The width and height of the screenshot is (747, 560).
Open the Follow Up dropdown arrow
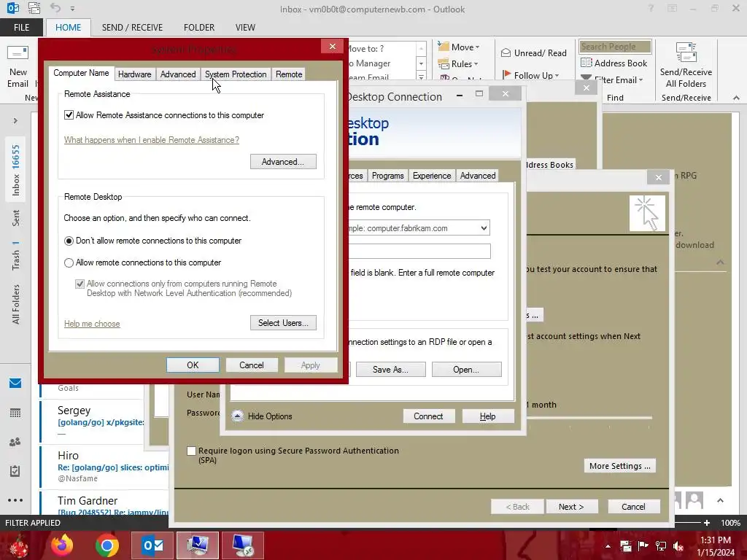click(557, 76)
